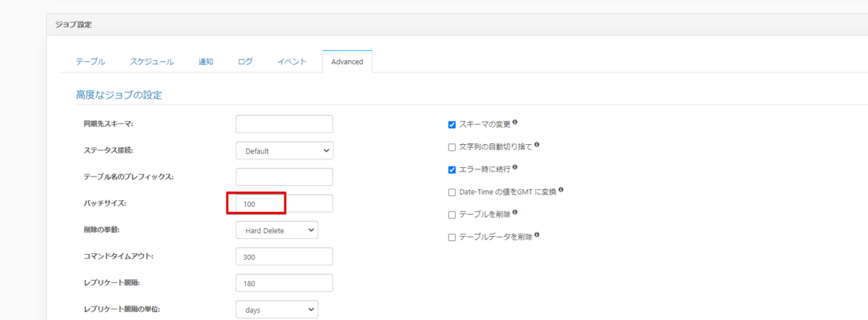Open the 通知 tab

pos(205,62)
